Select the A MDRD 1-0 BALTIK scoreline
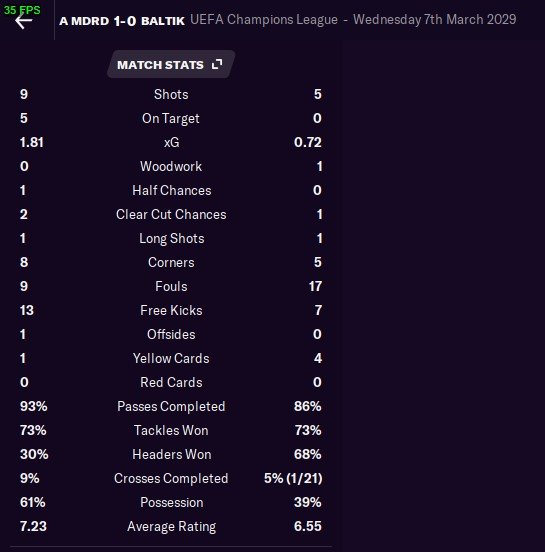Image resolution: width=545 pixels, height=552 pixels. (122, 21)
